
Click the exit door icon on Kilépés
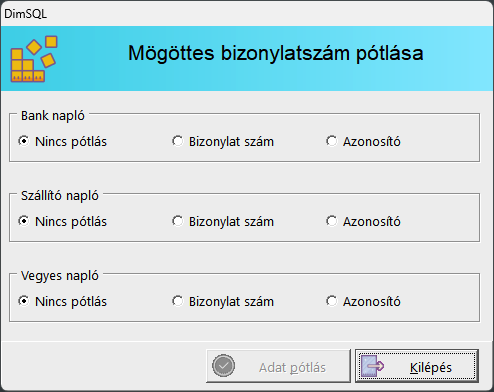click(373, 366)
